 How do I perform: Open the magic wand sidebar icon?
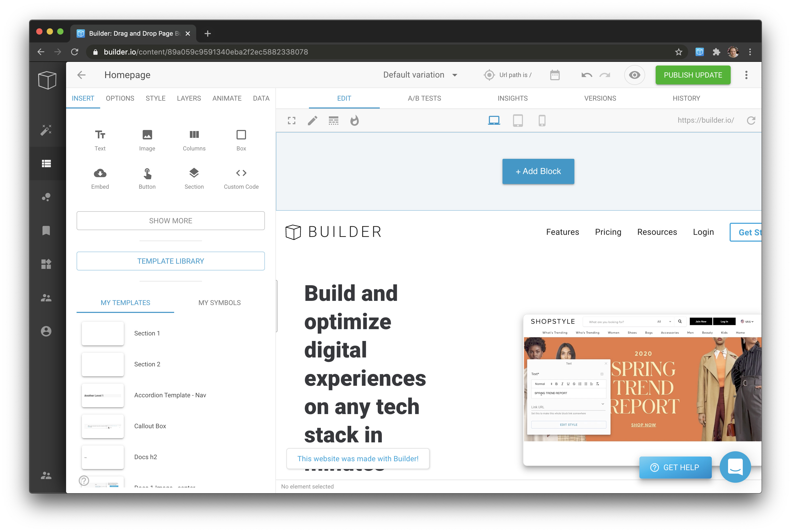click(x=46, y=130)
